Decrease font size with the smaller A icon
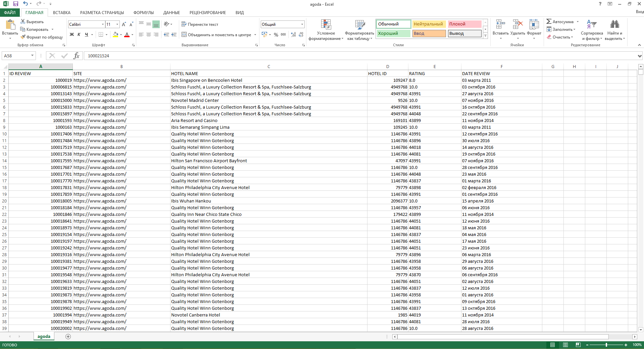Screen dimensions: 644x349 [131, 24]
